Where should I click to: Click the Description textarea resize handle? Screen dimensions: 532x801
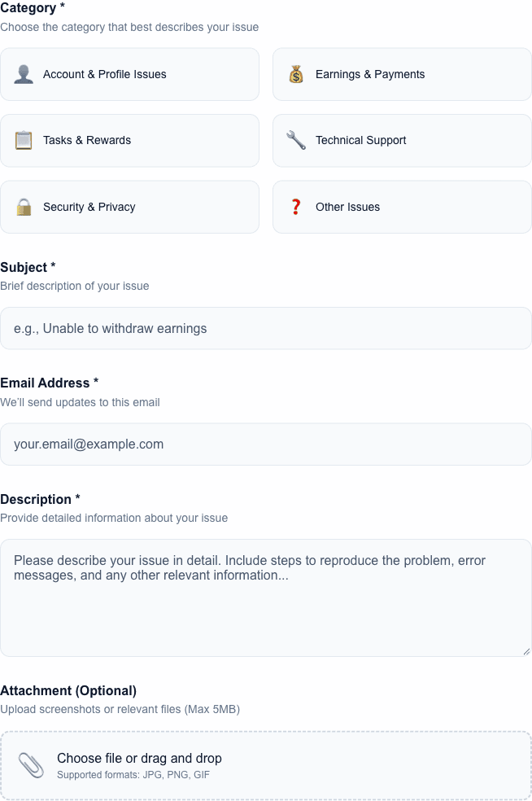[526, 651]
